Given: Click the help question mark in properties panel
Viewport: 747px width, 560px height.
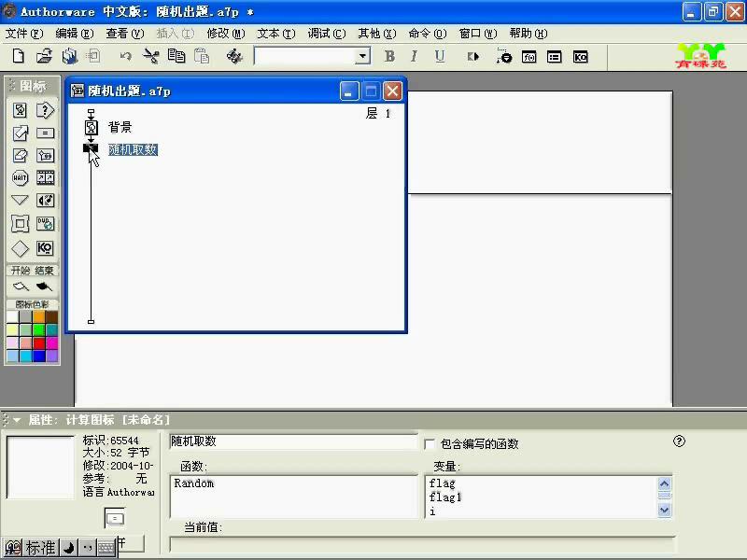Looking at the screenshot, I should [x=679, y=441].
